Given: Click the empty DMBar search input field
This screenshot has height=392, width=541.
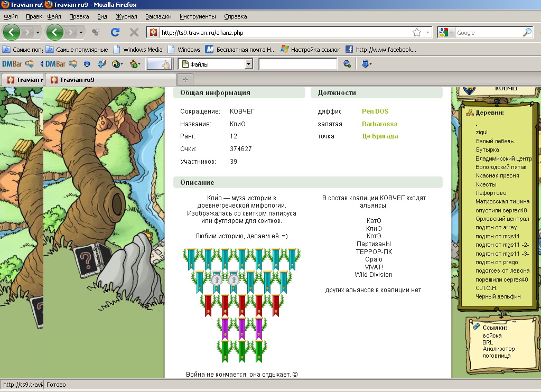Looking at the screenshot, I should (298, 64).
